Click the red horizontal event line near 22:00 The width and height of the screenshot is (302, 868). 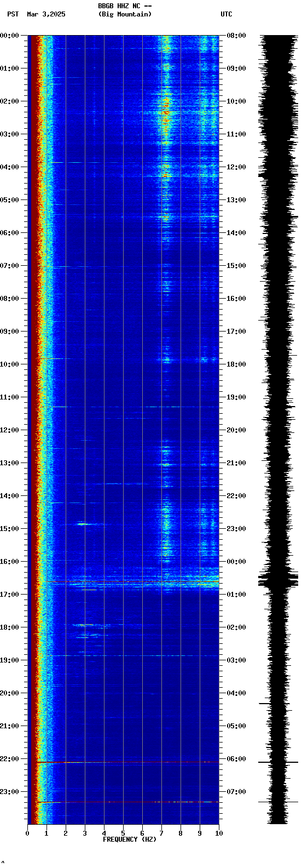pyautogui.click(x=128, y=762)
